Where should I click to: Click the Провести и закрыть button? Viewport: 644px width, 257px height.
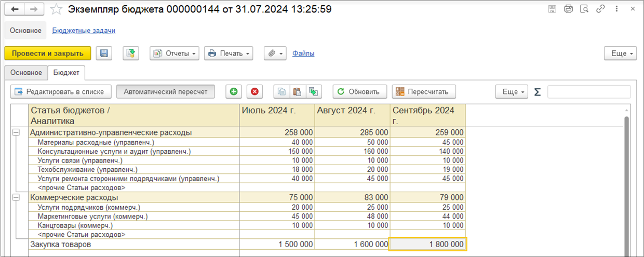(48, 53)
